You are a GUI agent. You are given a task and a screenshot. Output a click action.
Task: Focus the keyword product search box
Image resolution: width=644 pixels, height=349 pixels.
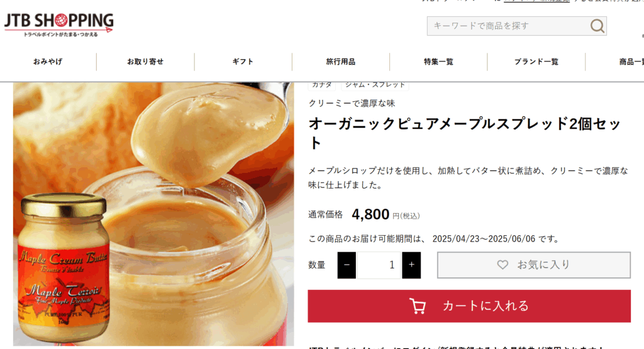coord(508,26)
